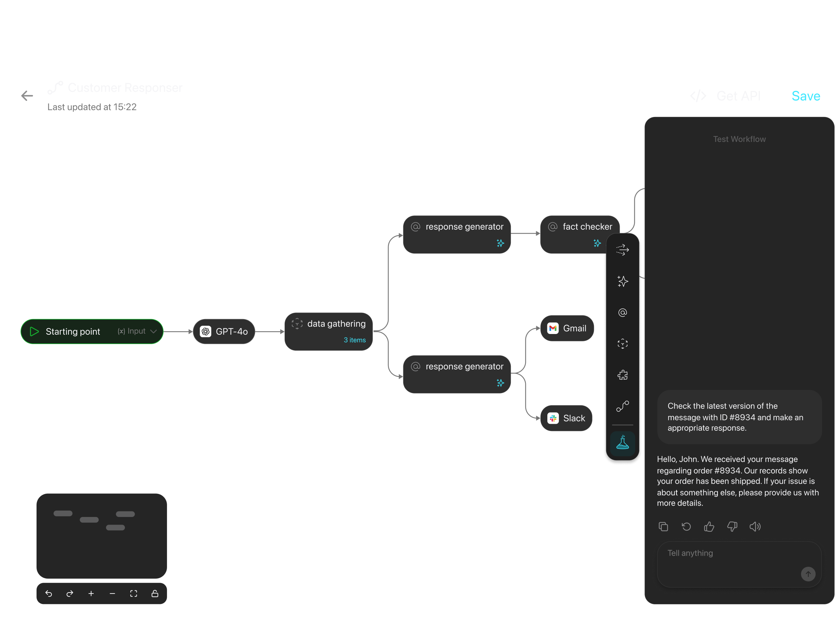Image resolution: width=840 pixels, height=628 pixels.
Task: Click the sparkle icon on fact checker node
Action: (597, 243)
